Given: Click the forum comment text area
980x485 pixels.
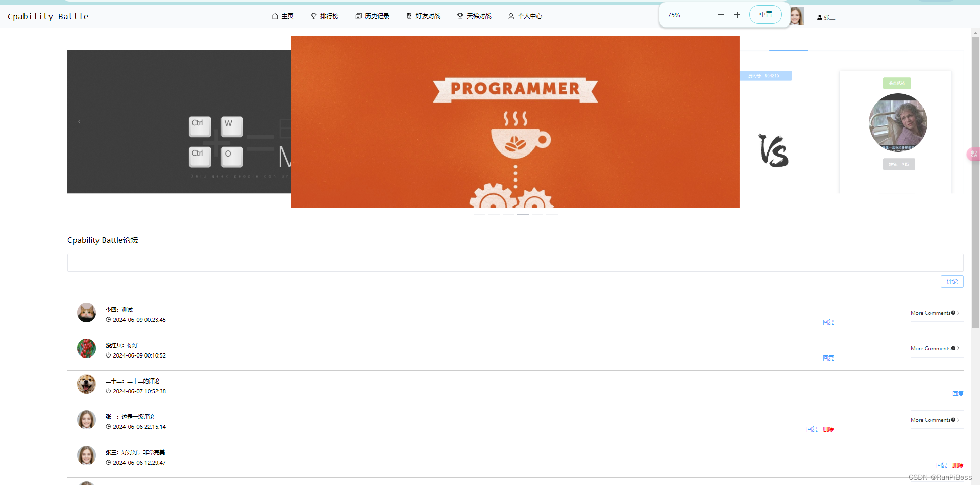Looking at the screenshot, I should tap(515, 263).
